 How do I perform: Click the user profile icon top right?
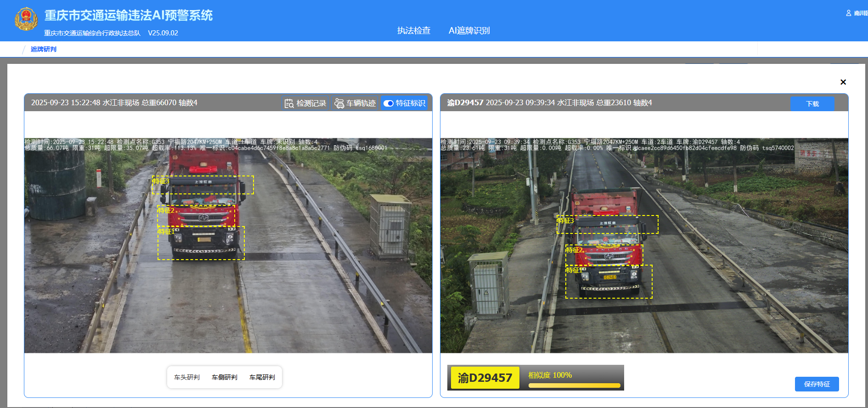click(849, 13)
